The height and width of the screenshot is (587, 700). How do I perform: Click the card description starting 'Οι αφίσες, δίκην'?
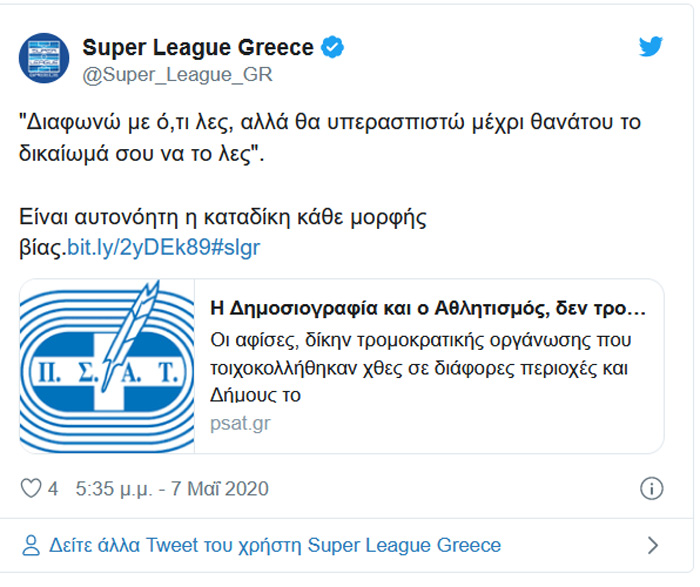pyautogui.click(x=420, y=367)
